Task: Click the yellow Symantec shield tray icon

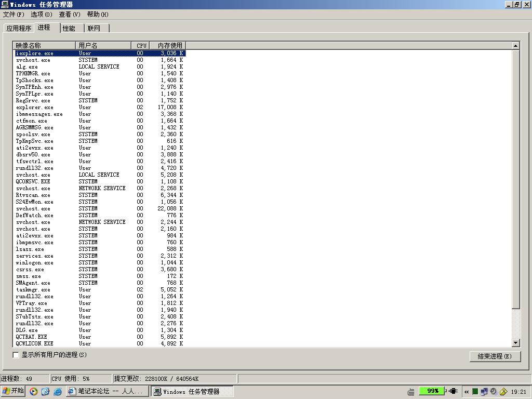Action: [503, 392]
